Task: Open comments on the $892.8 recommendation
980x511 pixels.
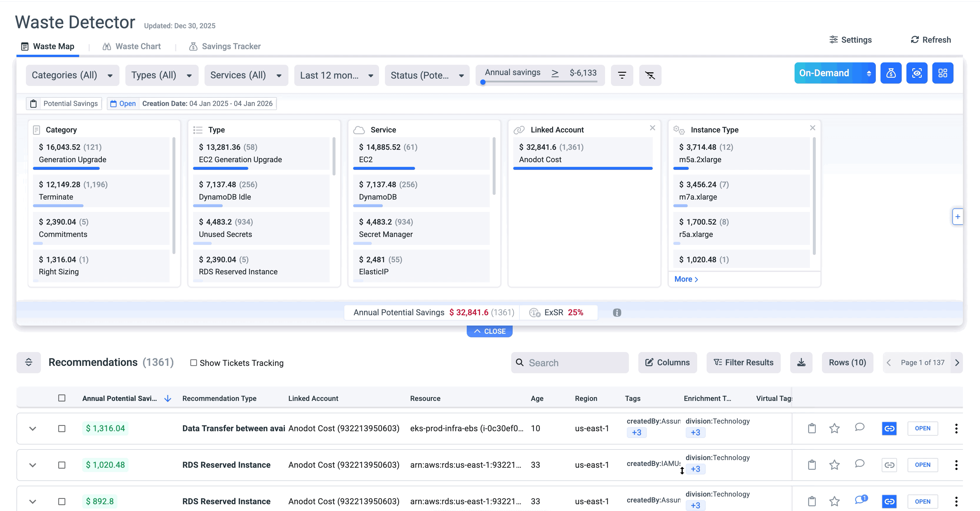Action: [x=860, y=500]
